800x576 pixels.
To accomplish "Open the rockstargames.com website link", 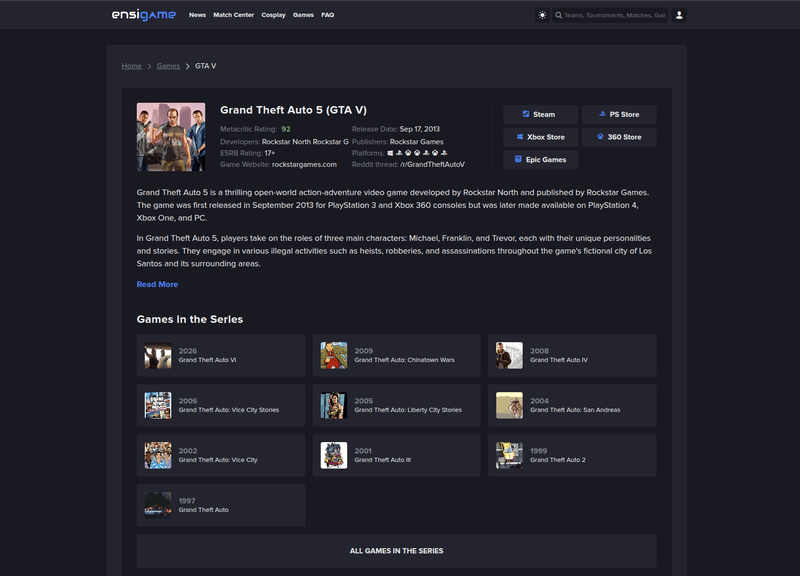I will point(305,164).
